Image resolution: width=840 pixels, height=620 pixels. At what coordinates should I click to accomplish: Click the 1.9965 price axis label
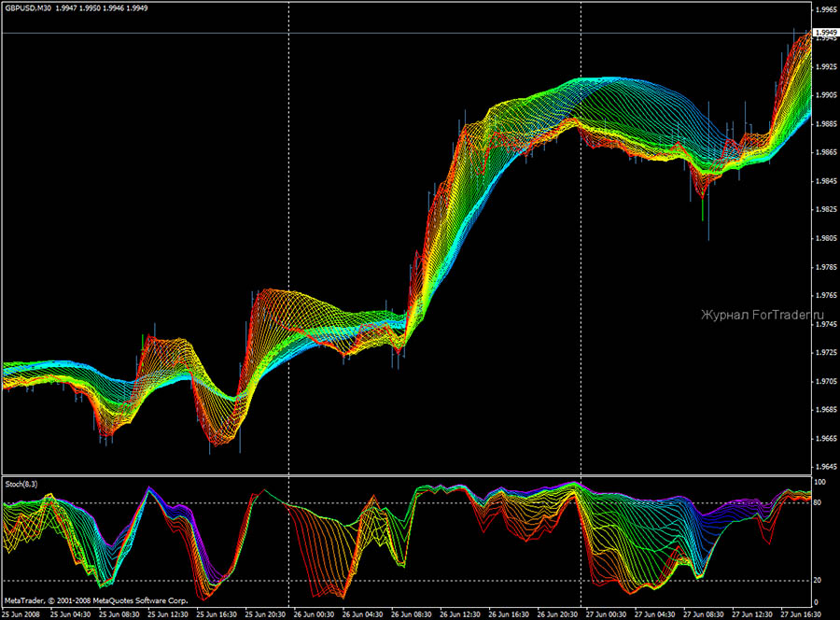(x=825, y=10)
